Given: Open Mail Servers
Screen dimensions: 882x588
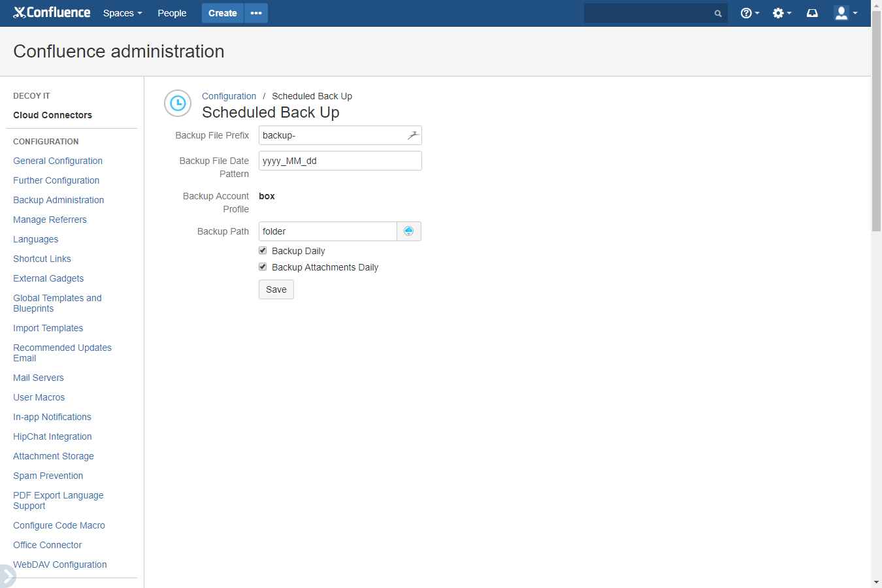Looking at the screenshot, I should (39, 378).
